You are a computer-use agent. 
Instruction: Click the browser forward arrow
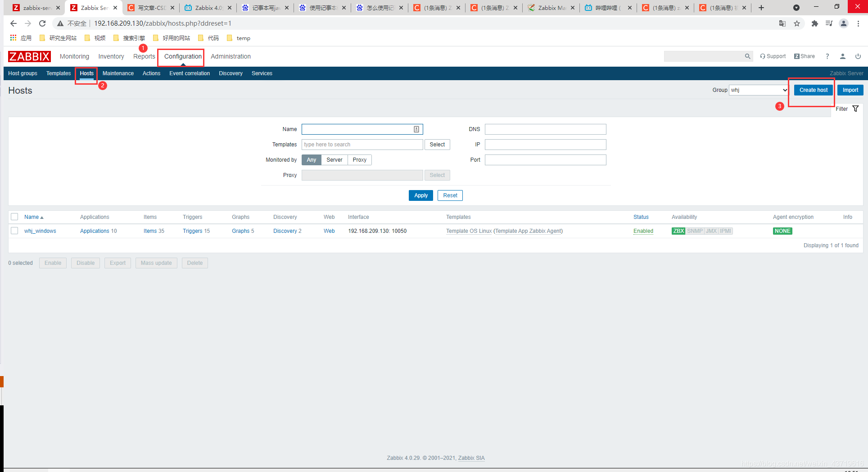28,23
